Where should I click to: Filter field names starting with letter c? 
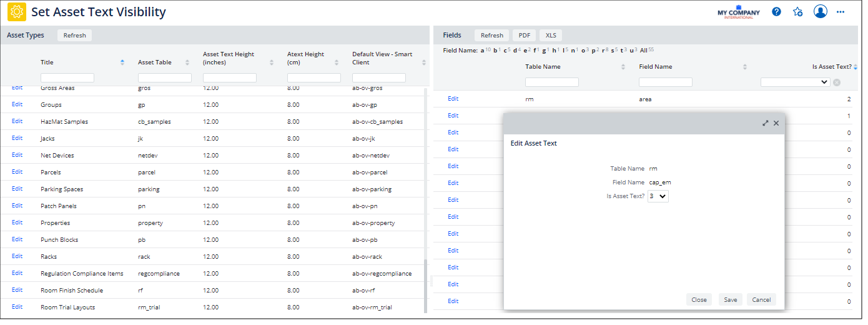point(506,51)
